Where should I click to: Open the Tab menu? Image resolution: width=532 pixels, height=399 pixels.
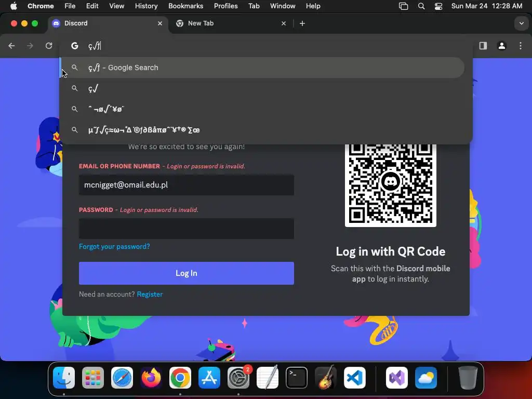point(254,6)
